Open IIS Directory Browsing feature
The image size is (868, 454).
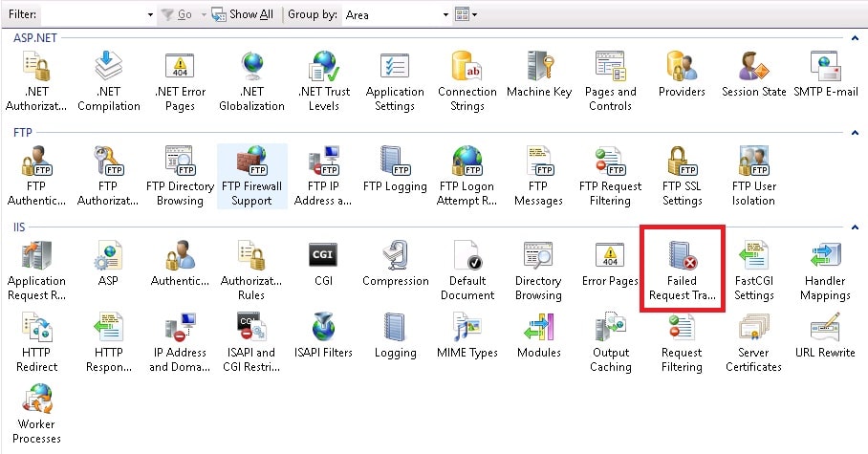pos(538,270)
